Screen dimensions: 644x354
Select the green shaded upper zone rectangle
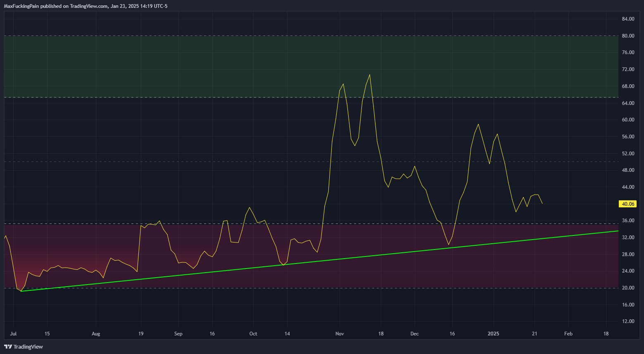311,67
